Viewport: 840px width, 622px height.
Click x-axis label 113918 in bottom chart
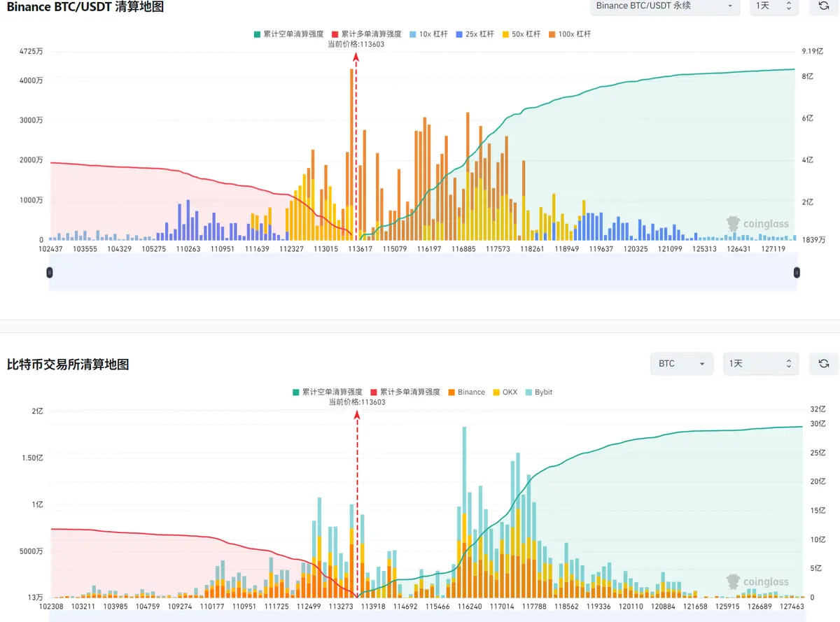pyautogui.click(x=372, y=607)
